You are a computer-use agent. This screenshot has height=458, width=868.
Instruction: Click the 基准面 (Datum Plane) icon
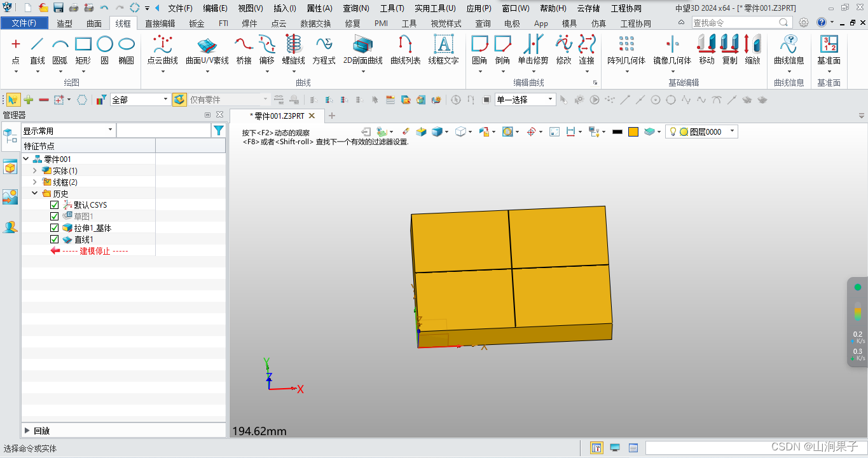point(829,51)
